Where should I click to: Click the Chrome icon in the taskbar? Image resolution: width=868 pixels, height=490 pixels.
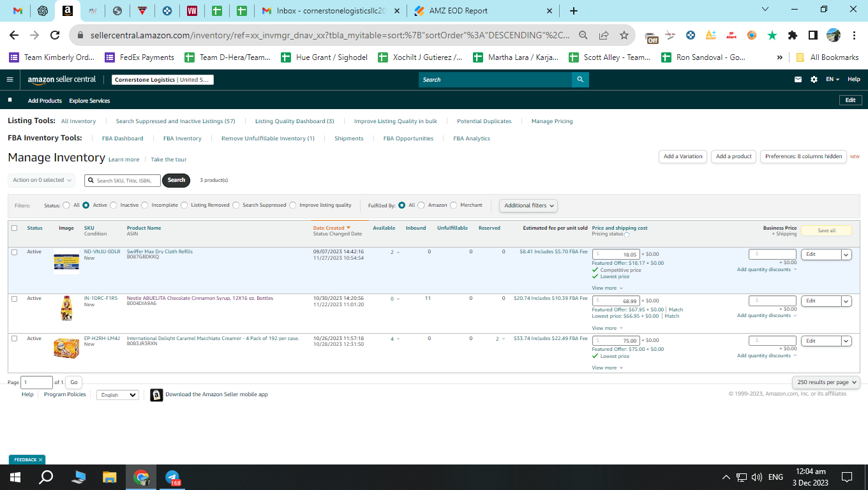(x=141, y=477)
